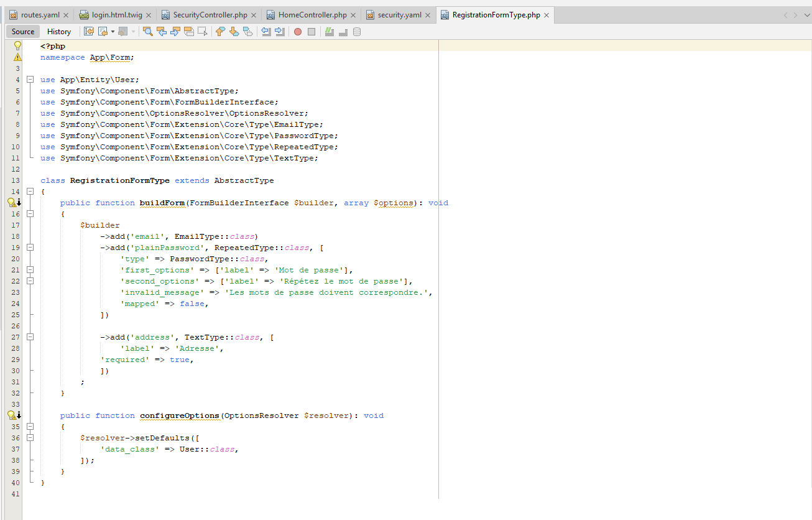Click the text 'RegistrationFormType' in class declaration
The height and width of the screenshot is (520, 812).
point(120,180)
